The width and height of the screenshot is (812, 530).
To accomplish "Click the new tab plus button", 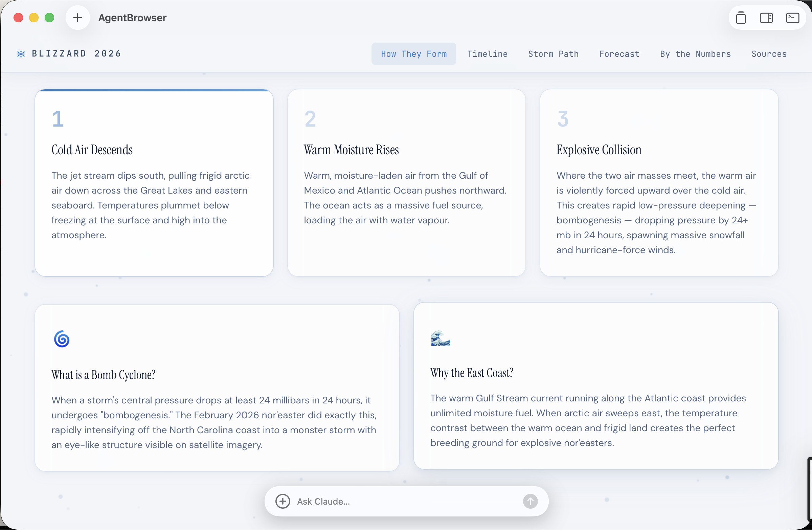I will [x=77, y=18].
